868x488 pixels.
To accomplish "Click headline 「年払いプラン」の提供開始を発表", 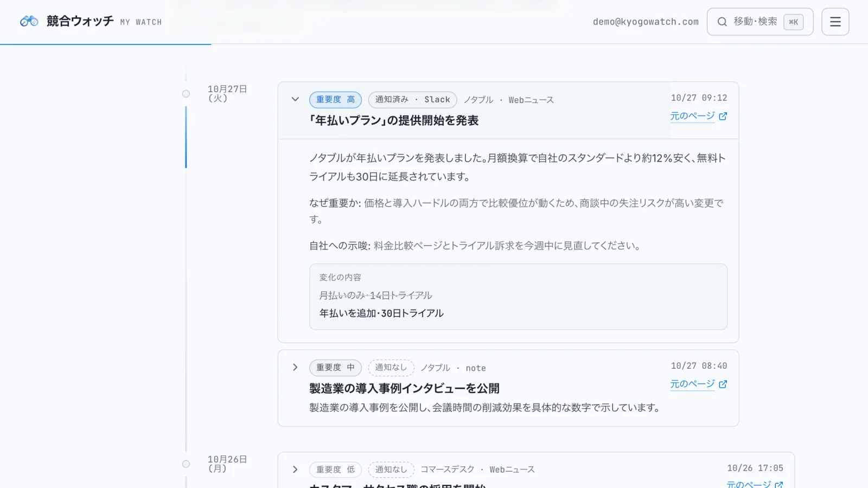I will pos(394,120).
